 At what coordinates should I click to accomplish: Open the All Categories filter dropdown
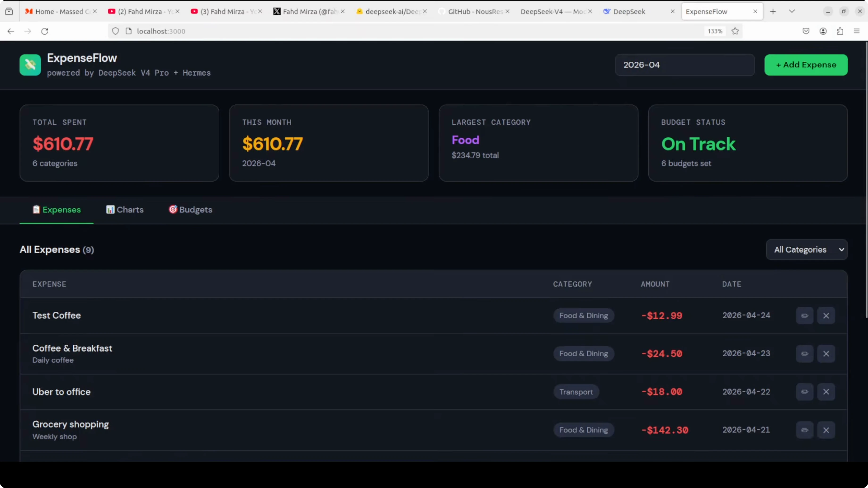(x=807, y=250)
